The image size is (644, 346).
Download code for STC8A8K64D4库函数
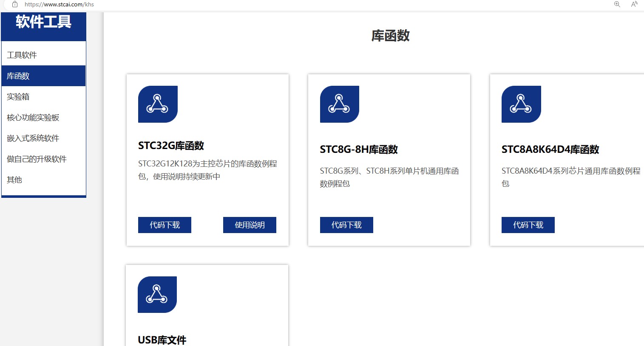coord(528,225)
